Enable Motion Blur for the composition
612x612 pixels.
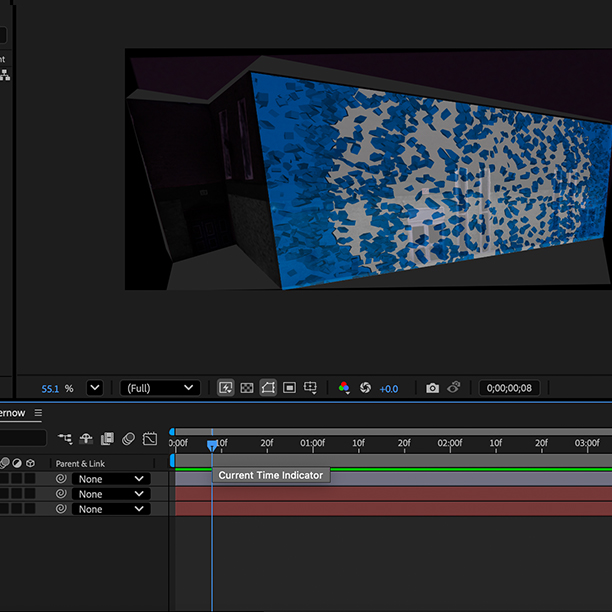tap(128, 439)
